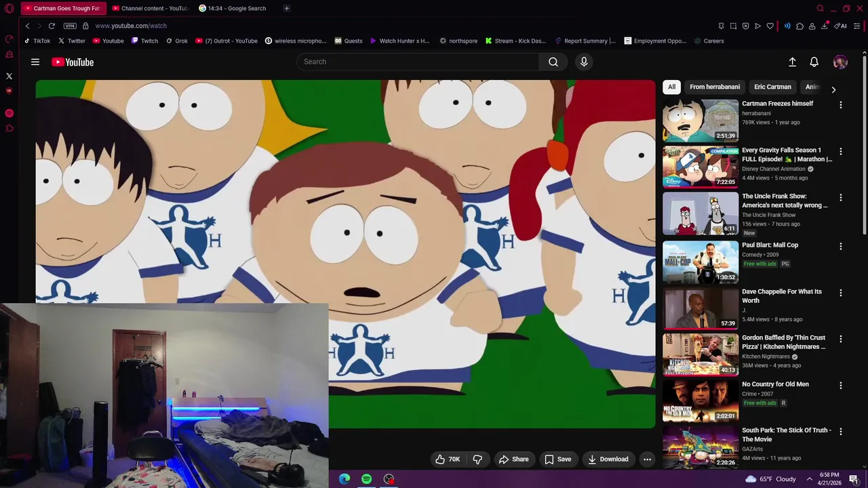Image resolution: width=868 pixels, height=488 pixels.
Task: Open Cartman Freezes himself video thumbnail
Action: 701,121
